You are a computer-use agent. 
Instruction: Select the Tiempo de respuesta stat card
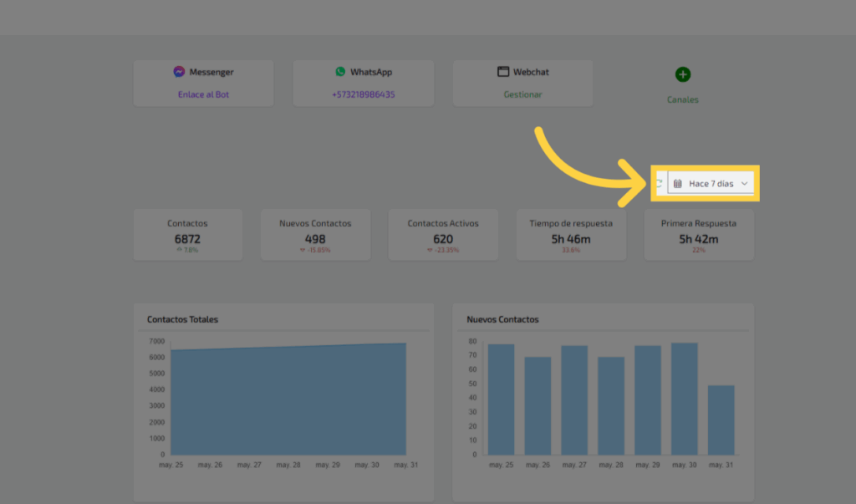pos(571,235)
